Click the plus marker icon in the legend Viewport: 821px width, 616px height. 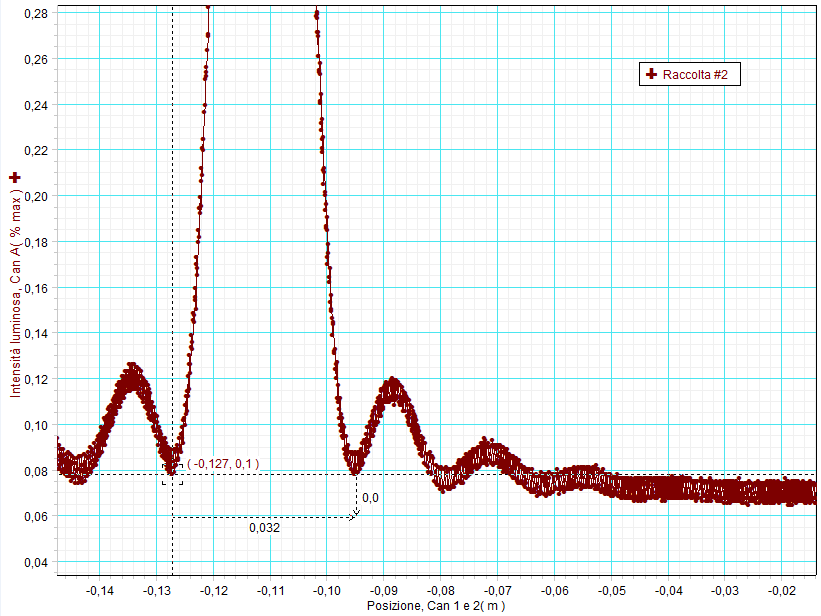tap(652, 75)
